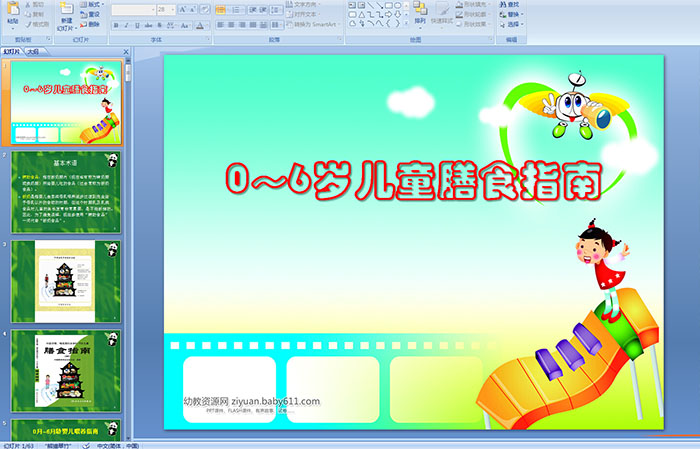Pick the straight Line shape
The width and height of the screenshot is (700, 449).
[x=370, y=5]
